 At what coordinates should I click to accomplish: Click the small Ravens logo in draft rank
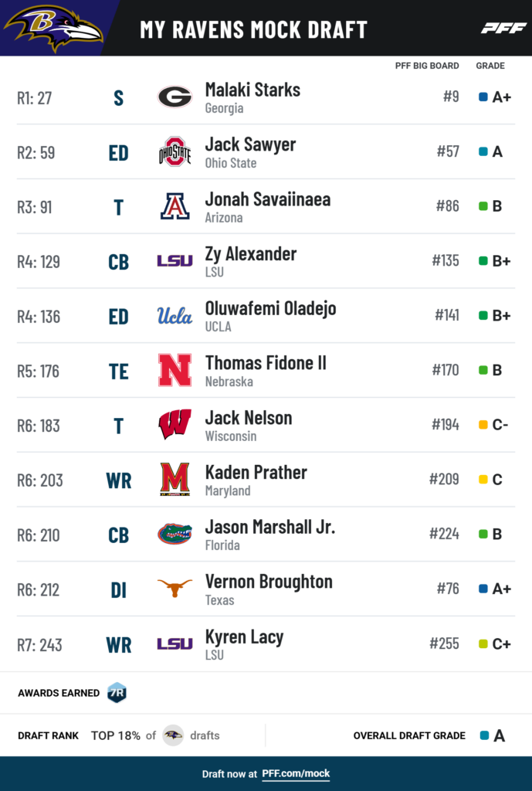(173, 735)
